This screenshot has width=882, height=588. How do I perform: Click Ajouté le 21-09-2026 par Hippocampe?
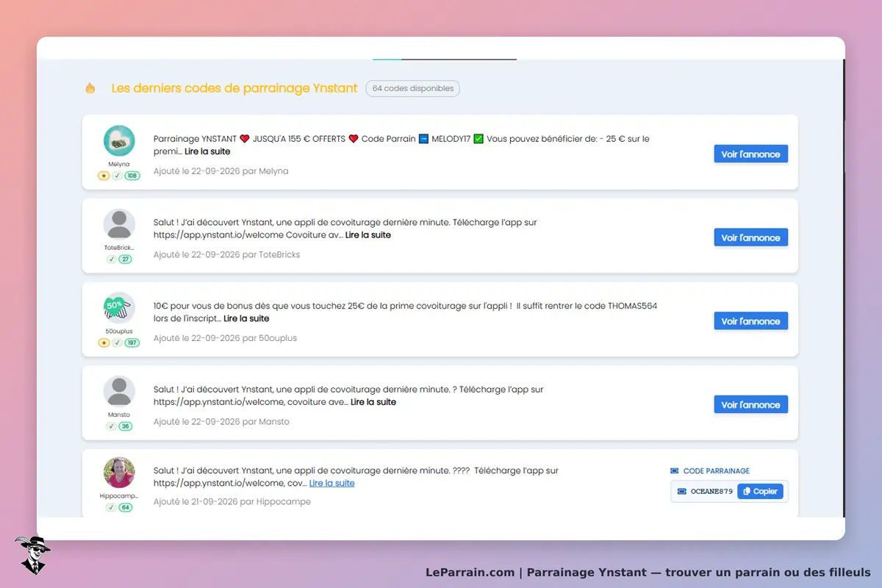(232, 501)
